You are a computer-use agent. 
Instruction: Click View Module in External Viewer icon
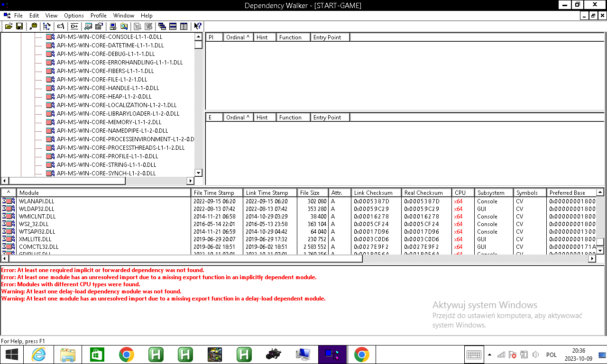tap(88, 26)
